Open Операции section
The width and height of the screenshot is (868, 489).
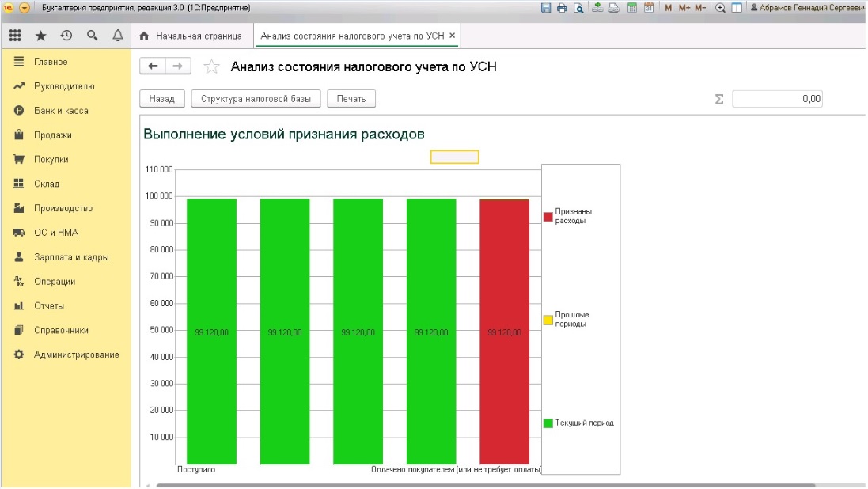66,282
